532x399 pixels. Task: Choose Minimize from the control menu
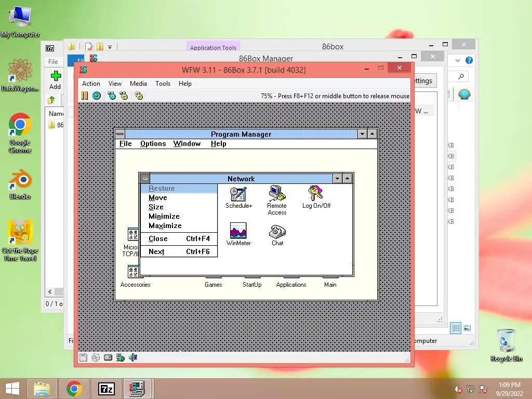coord(179,217)
